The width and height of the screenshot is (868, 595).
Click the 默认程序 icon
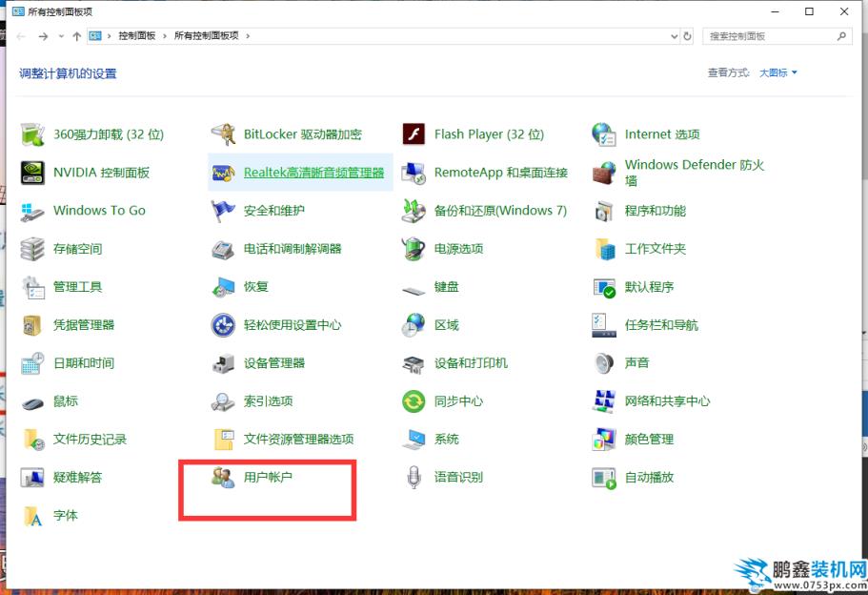tap(604, 287)
